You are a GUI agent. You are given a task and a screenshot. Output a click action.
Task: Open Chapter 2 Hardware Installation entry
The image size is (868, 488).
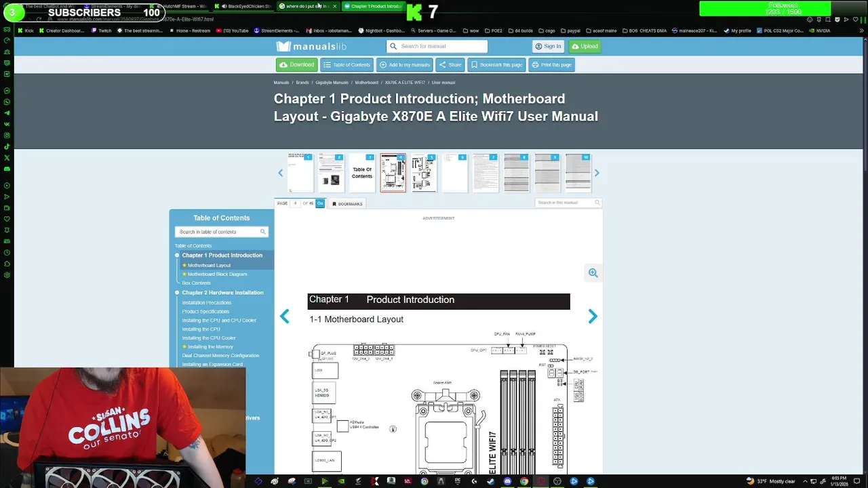(x=222, y=293)
